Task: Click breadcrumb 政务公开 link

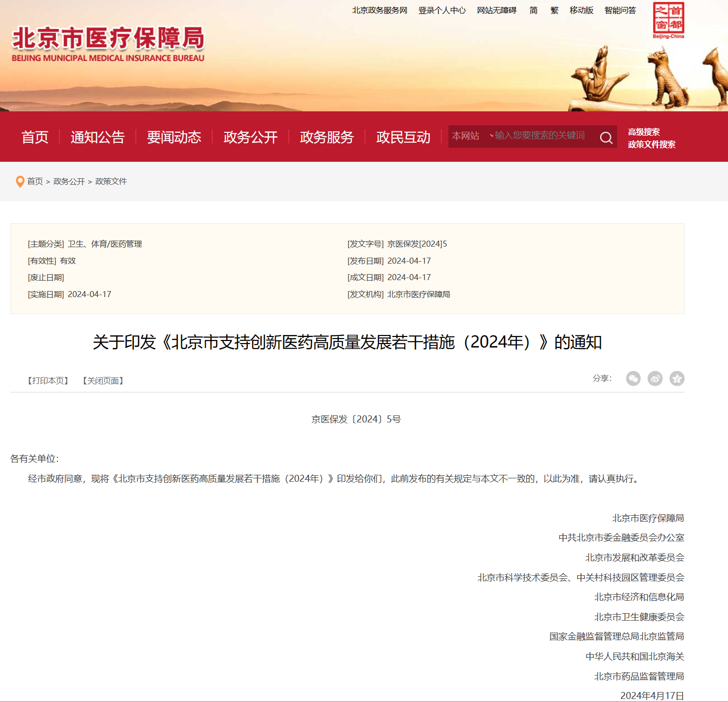Action: coord(69,181)
